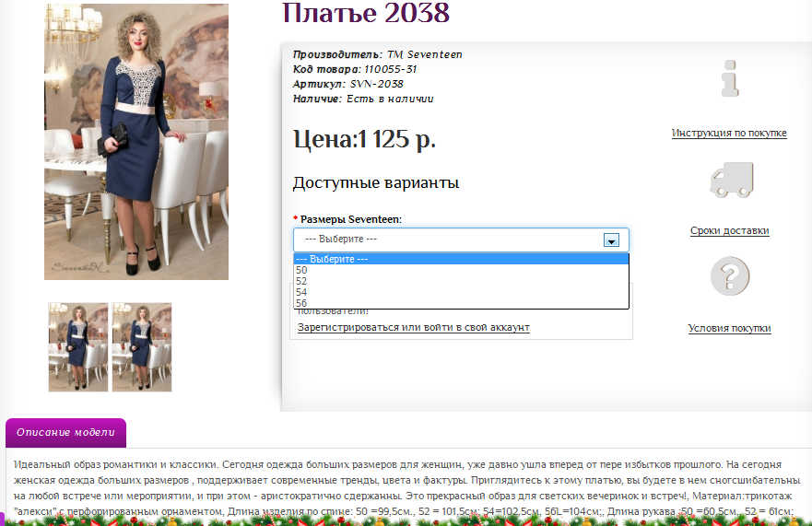Open the Сроки доставки link
The image size is (812, 526).
click(730, 231)
